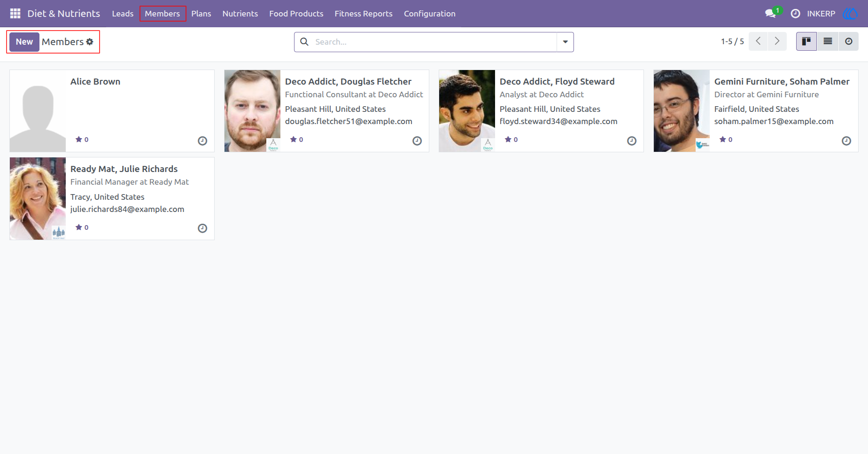Open the Fitness Reports menu
868x454 pixels.
pyautogui.click(x=364, y=14)
